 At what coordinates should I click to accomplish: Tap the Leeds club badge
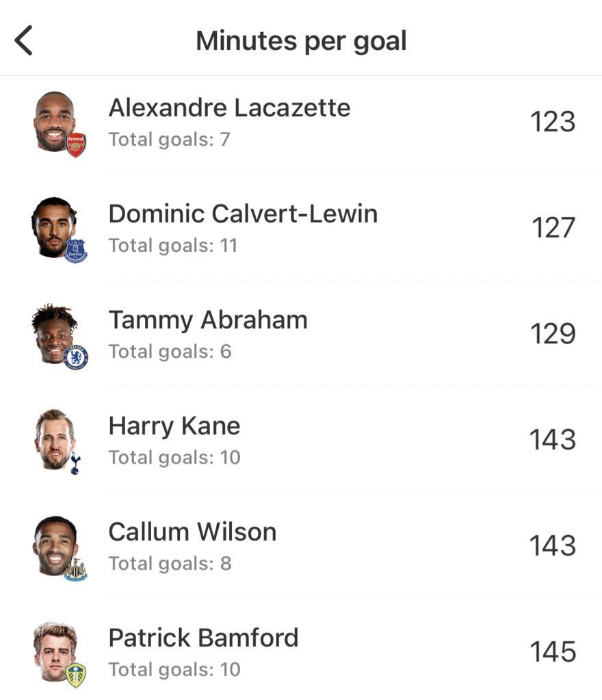coord(75,675)
